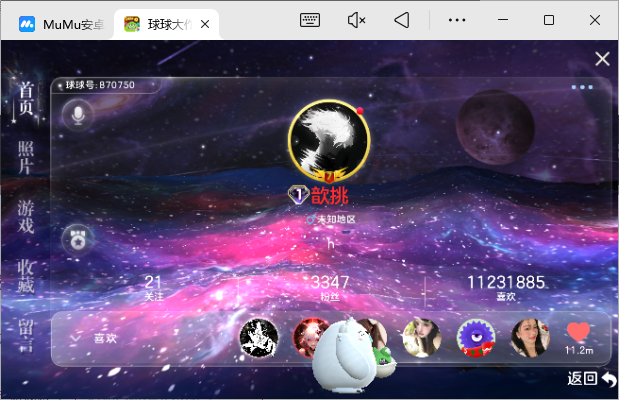
Task: Click the red notification dot on avatar
Action: pos(360,111)
